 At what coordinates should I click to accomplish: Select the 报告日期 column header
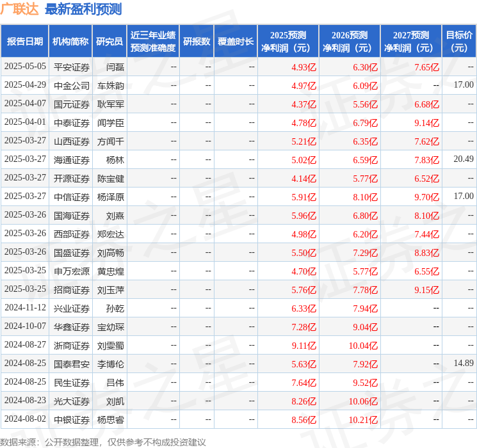click(24, 42)
